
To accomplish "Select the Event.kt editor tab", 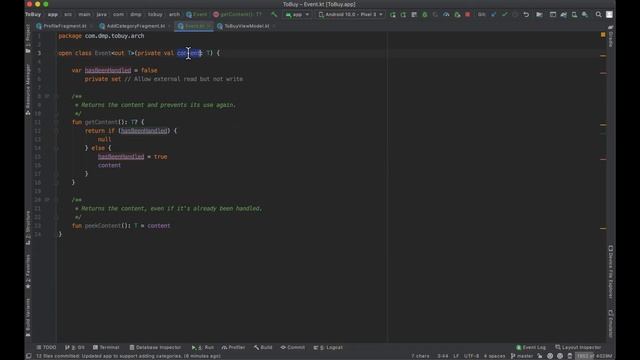I will pos(193,26).
